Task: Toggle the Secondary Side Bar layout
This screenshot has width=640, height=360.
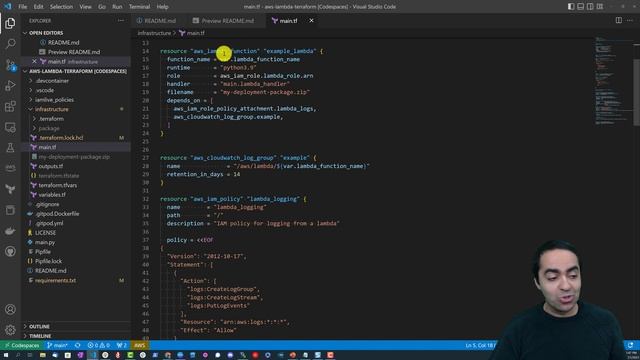Action: (590, 7)
